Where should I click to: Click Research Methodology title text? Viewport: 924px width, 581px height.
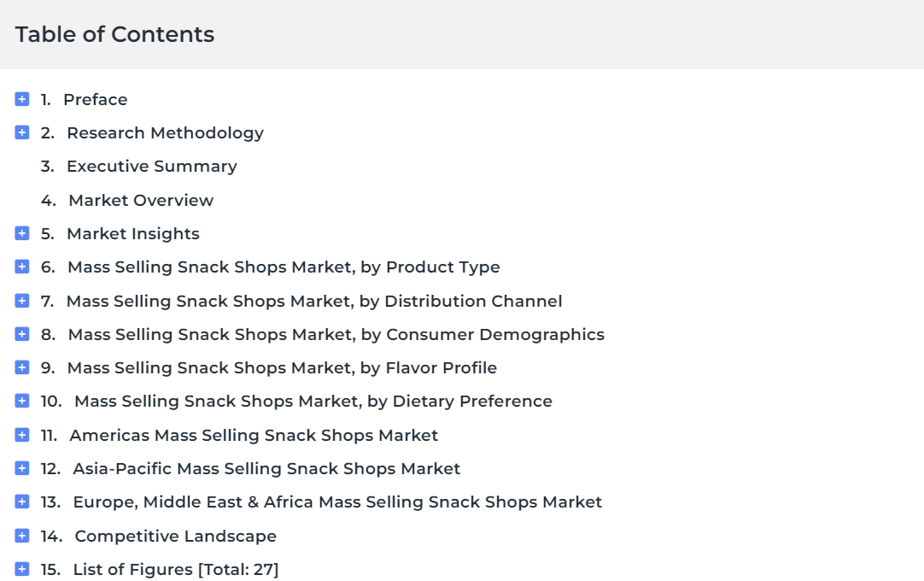click(x=165, y=133)
